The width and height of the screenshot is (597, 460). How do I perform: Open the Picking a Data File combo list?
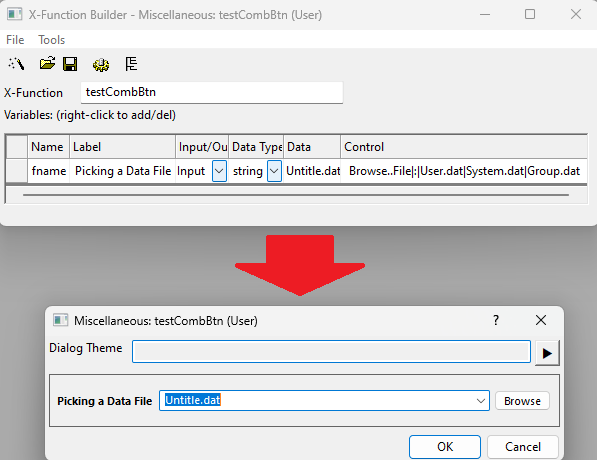point(480,401)
